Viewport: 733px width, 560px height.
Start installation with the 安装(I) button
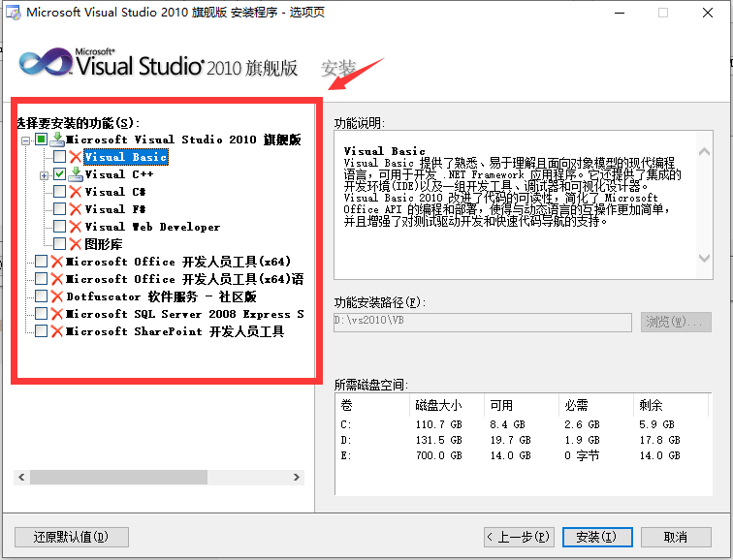pyautogui.click(x=597, y=537)
